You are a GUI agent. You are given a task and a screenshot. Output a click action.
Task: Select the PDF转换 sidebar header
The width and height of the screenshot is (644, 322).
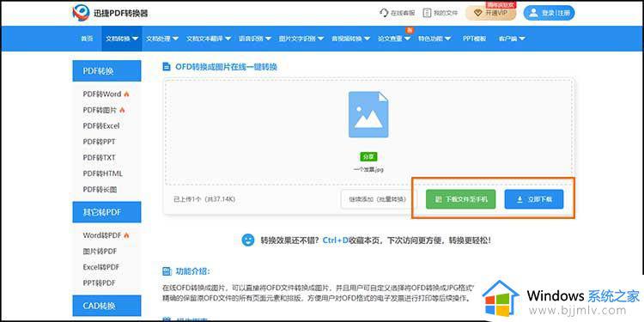(106, 71)
